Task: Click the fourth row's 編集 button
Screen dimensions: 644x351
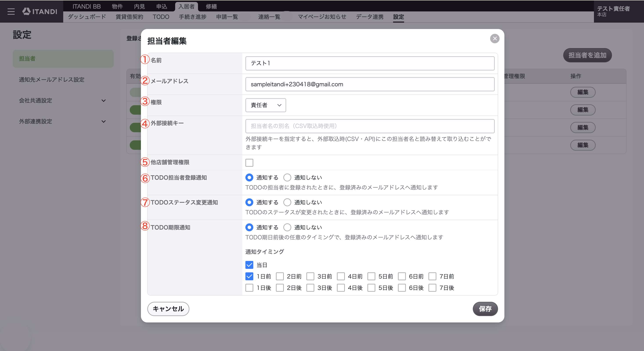Action: pyautogui.click(x=583, y=145)
